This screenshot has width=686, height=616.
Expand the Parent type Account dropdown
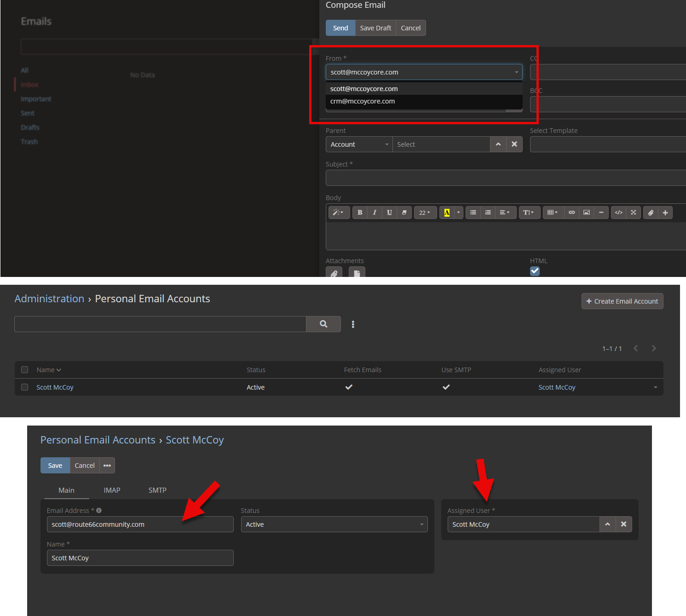(359, 144)
